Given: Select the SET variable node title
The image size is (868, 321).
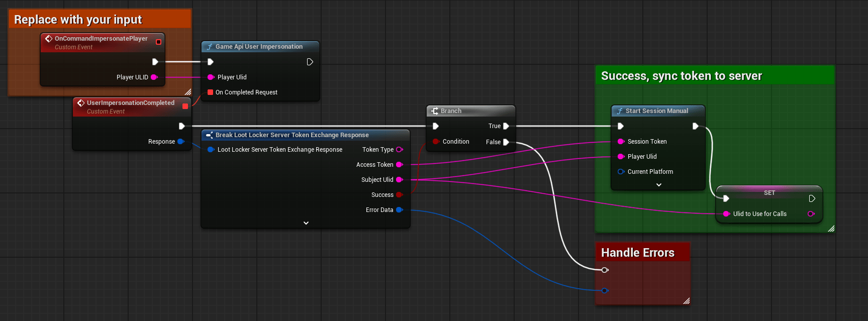Looking at the screenshot, I should point(769,193).
